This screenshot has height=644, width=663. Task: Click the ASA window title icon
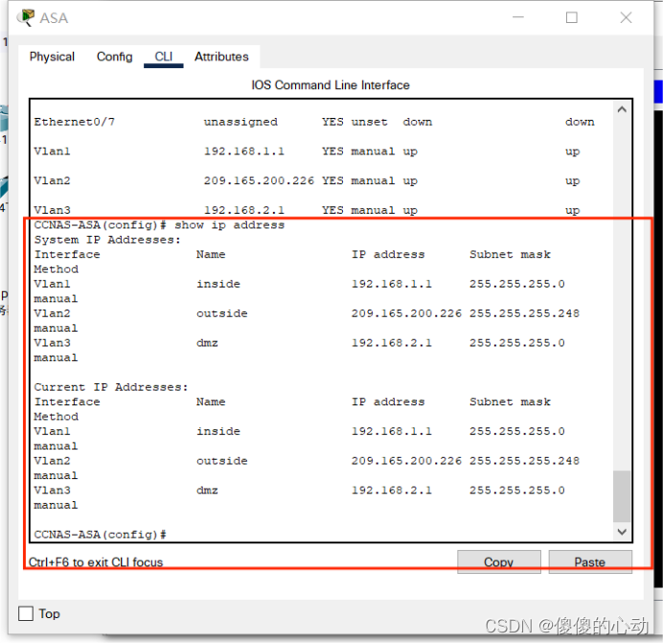point(26,18)
